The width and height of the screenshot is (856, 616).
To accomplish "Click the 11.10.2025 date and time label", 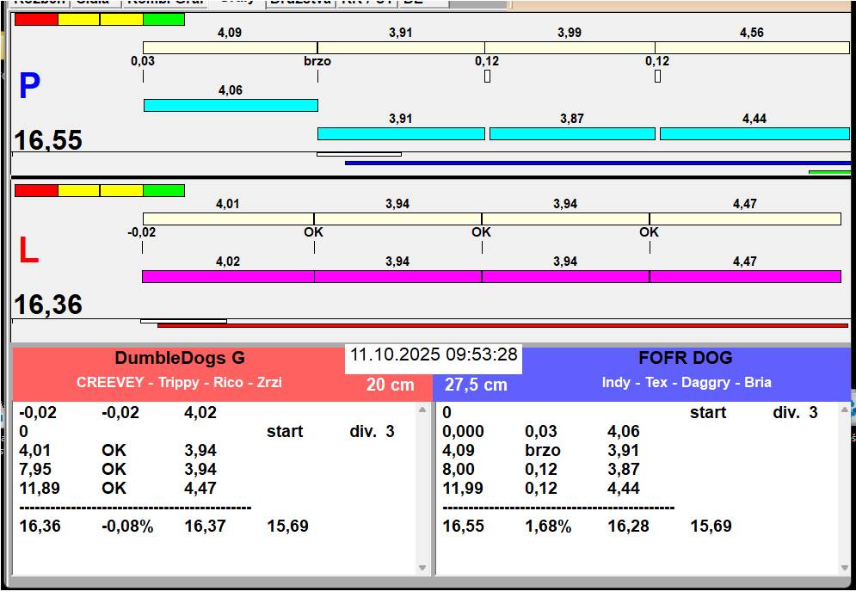I will (x=434, y=354).
